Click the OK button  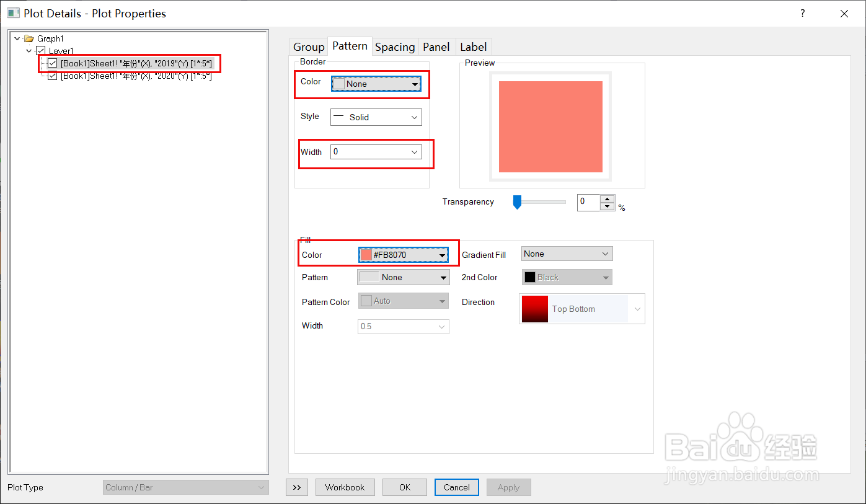[405, 487]
